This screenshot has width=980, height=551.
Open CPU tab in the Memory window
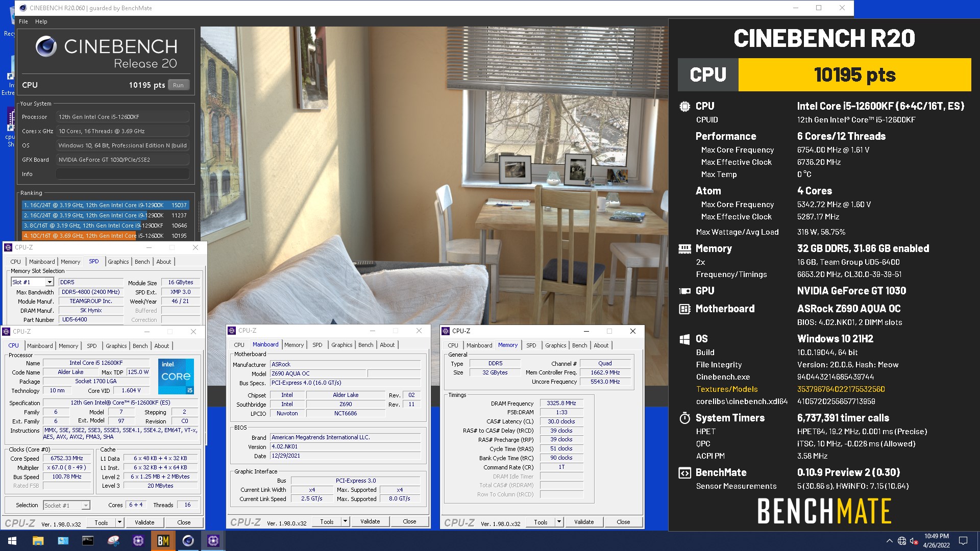(453, 345)
